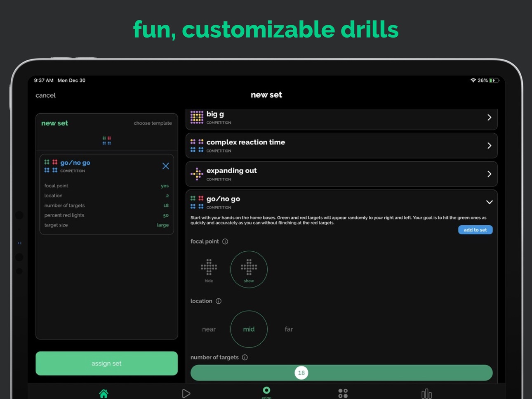
Task: Click the expanding out cross icon
Action: (197, 174)
